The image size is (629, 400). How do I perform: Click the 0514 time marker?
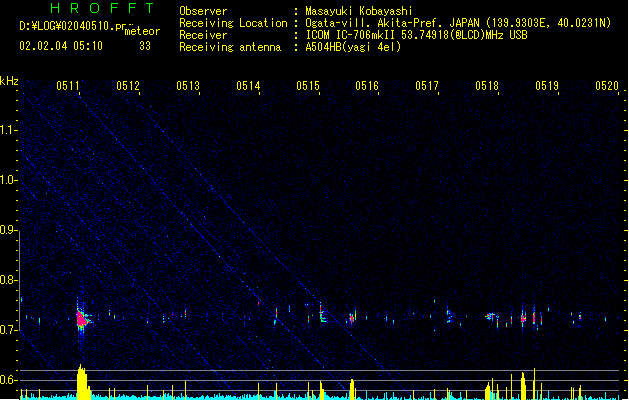[x=248, y=86]
